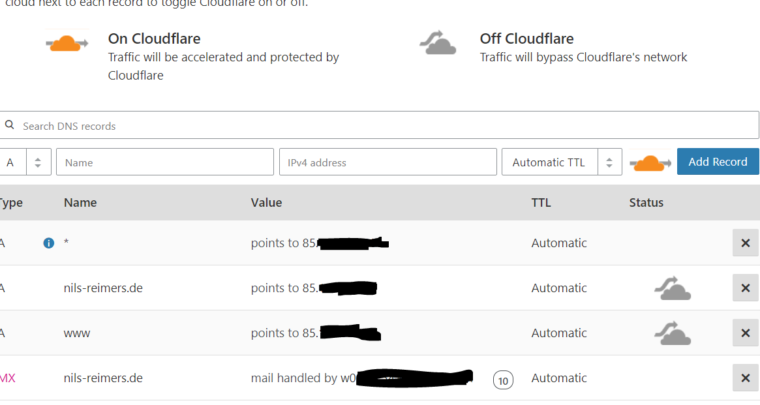Click the Name column header
The image size is (760, 405).
[80, 202]
